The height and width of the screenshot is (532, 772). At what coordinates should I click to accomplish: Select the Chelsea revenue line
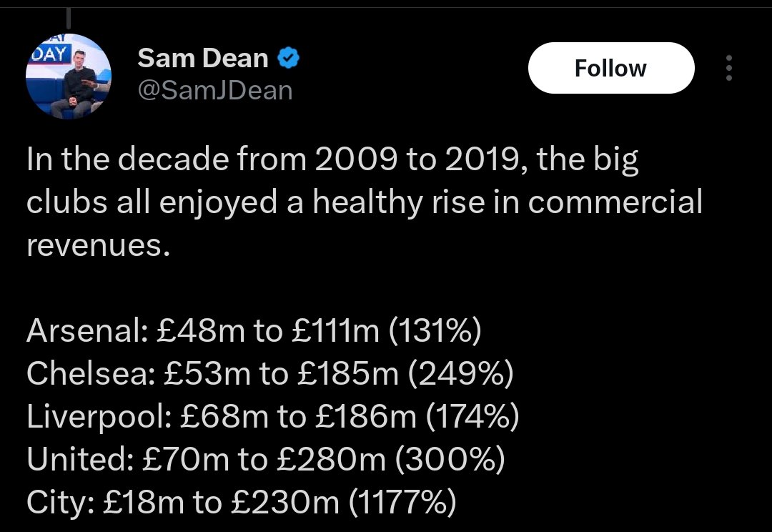[x=270, y=373]
